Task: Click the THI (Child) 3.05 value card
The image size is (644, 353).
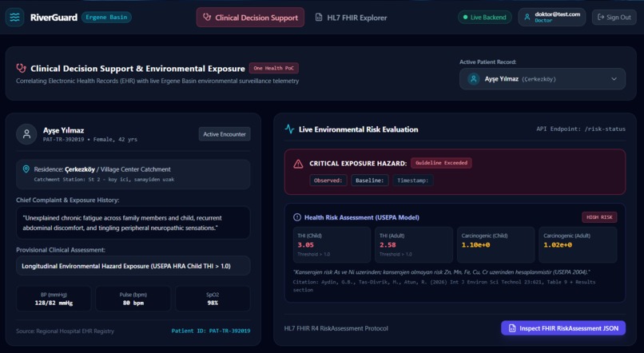Action: pyautogui.click(x=332, y=244)
